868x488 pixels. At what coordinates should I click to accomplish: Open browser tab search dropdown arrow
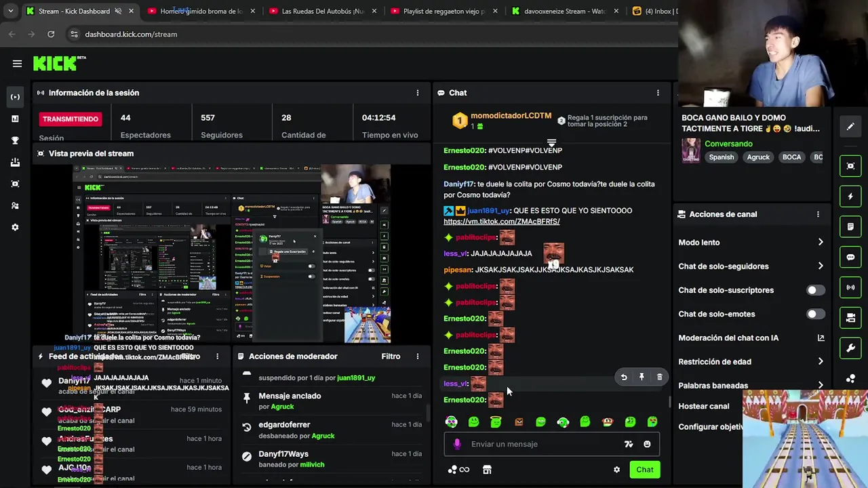(11, 11)
